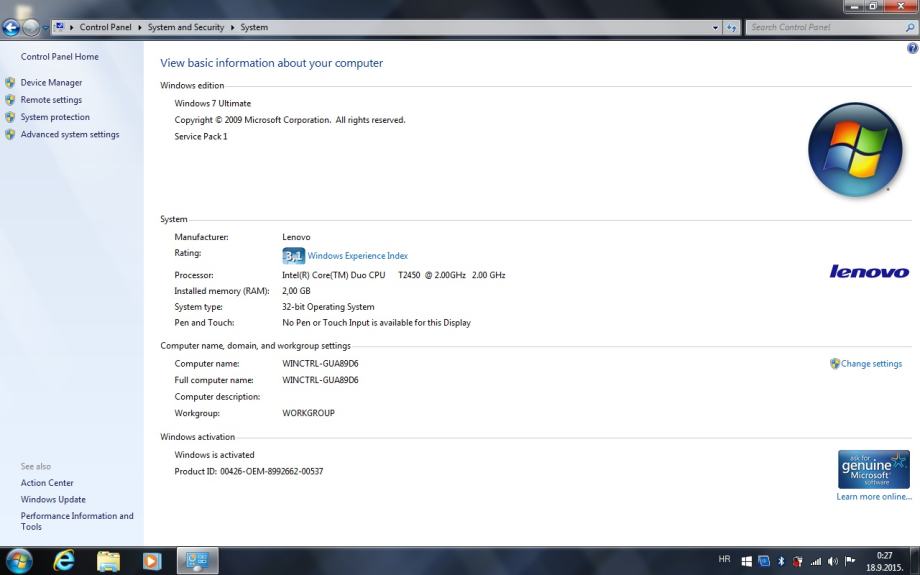Click the network signal tray icon
Viewport: 920px width, 575px height.
click(816, 562)
